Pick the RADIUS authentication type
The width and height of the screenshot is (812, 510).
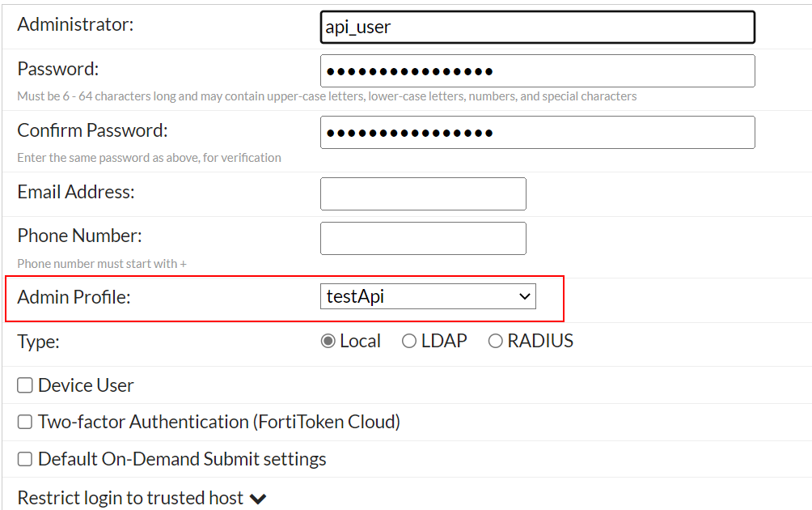pos(496,342)
